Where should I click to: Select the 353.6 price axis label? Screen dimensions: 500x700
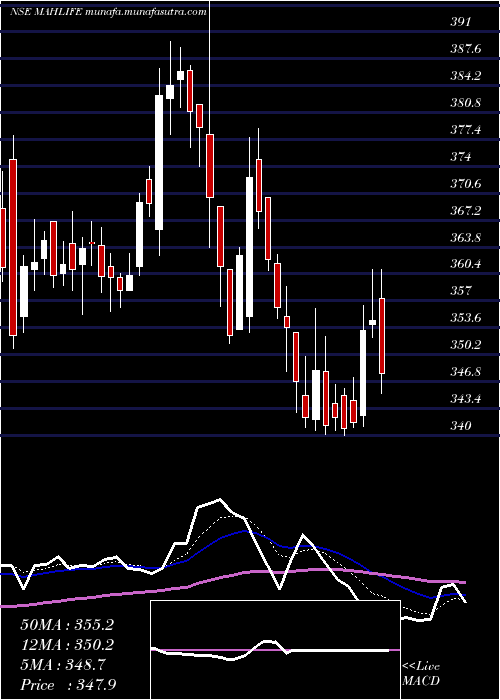(466, 318)
